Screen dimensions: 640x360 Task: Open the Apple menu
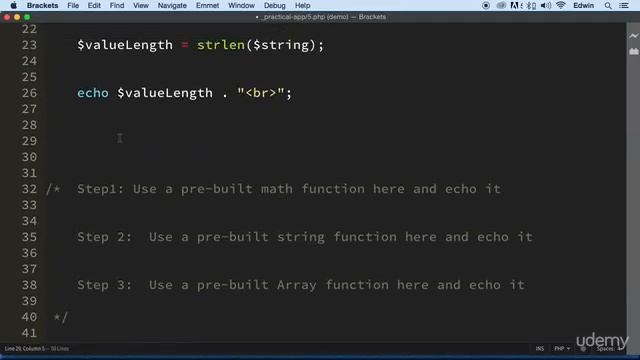(13, 5)
